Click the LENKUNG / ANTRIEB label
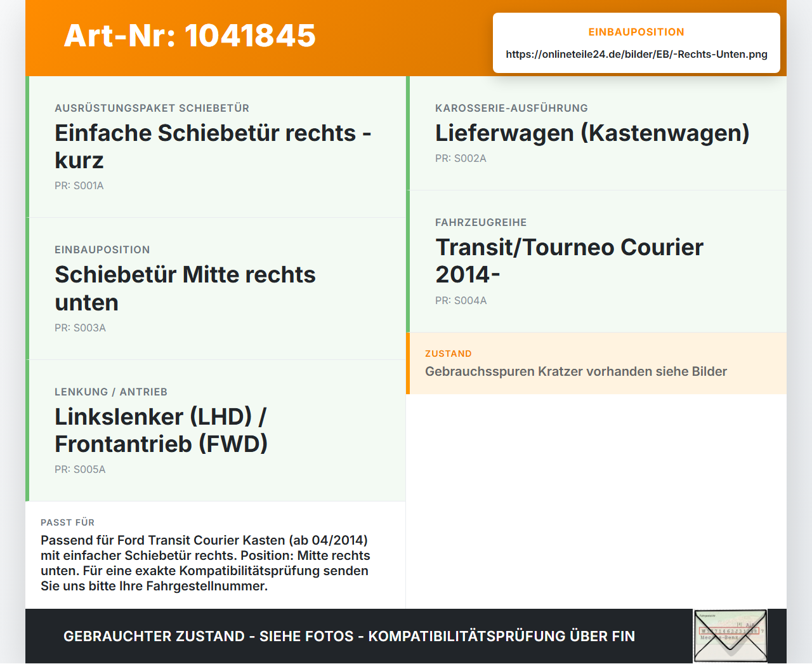 pos(111,392)
